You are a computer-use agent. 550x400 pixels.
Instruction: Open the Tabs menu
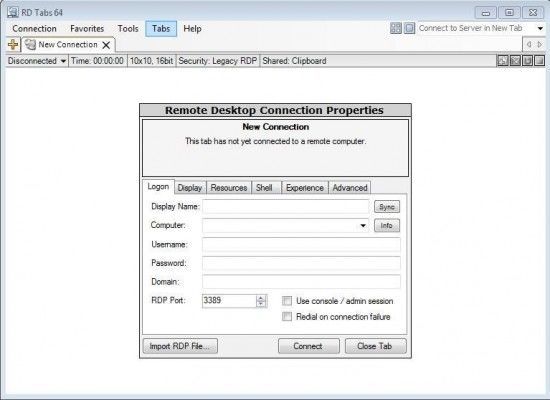161,28
